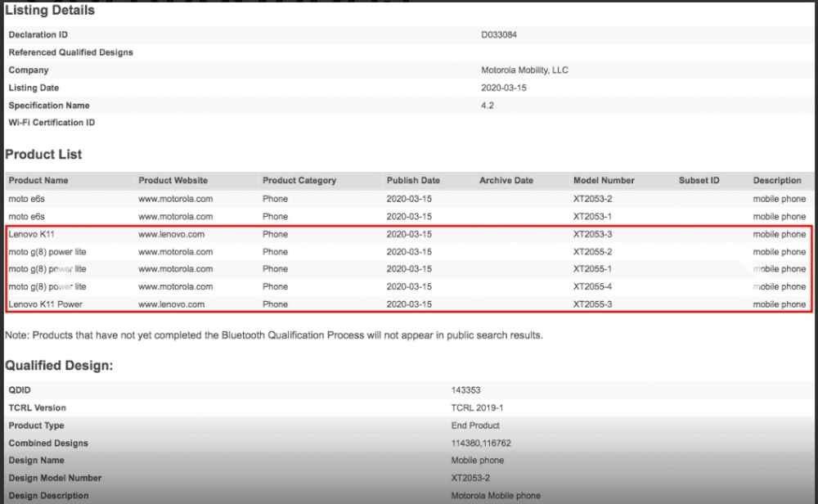Viewport: 818px width, 504px height.
Task: Click combined designs value 114380,116762
Action: pyautogui.click(x=481, y=443)
